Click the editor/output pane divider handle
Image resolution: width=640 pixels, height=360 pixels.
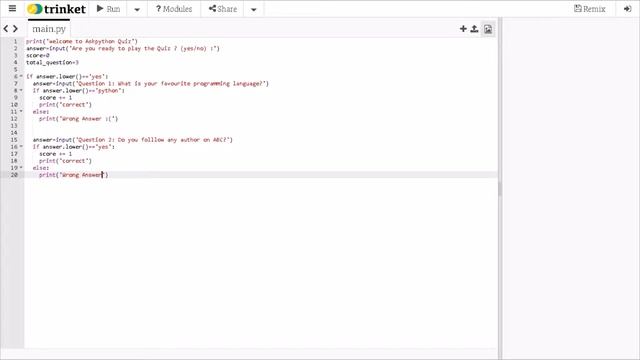click(500, 189)
